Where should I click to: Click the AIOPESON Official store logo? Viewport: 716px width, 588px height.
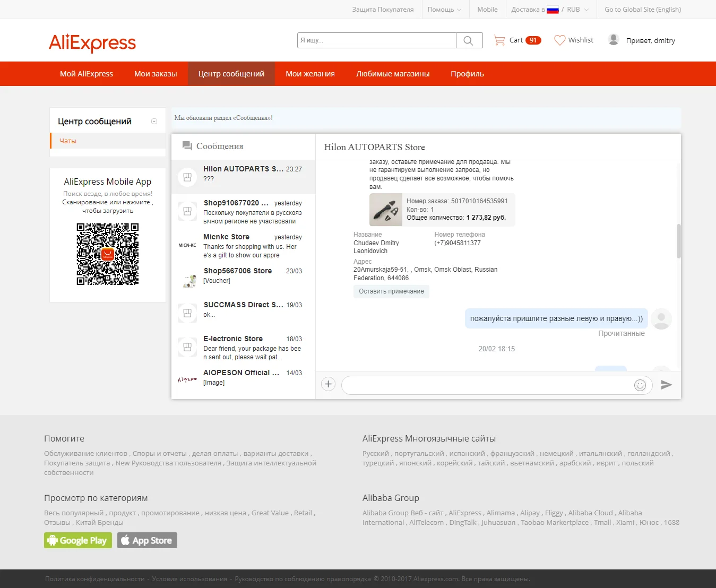(x=187, y=380)
